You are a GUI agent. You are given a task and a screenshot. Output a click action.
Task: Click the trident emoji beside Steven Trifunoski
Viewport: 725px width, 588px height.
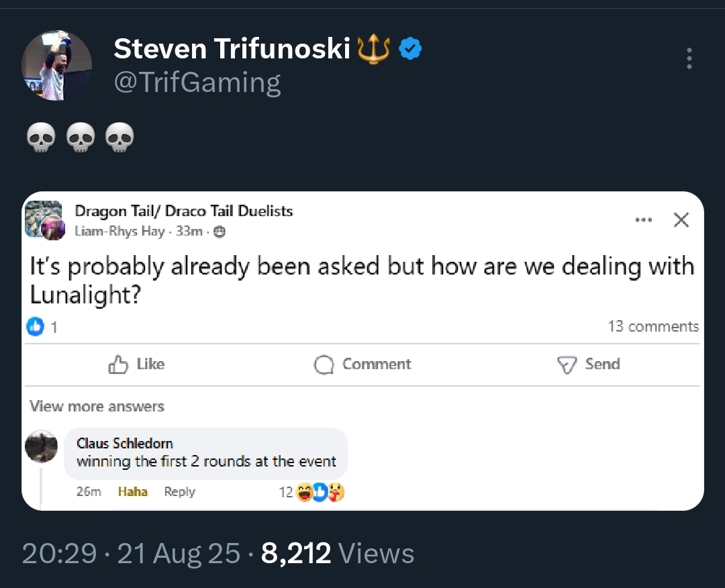coord(374,50)
